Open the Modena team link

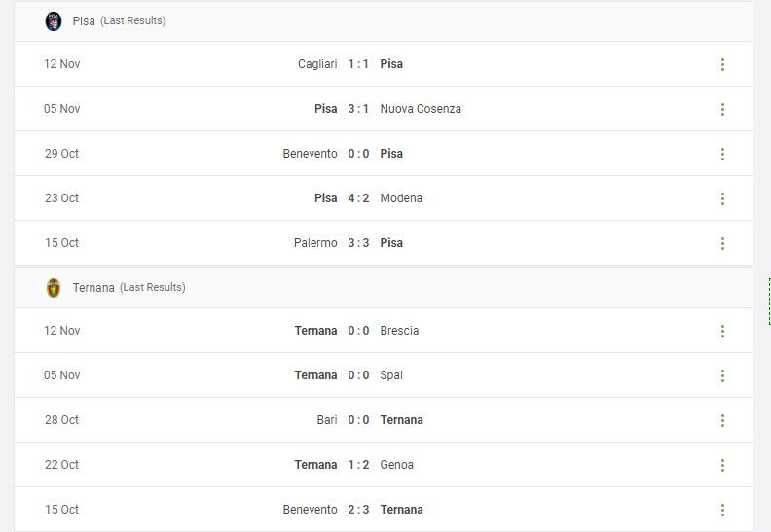(x=401, y=198)
